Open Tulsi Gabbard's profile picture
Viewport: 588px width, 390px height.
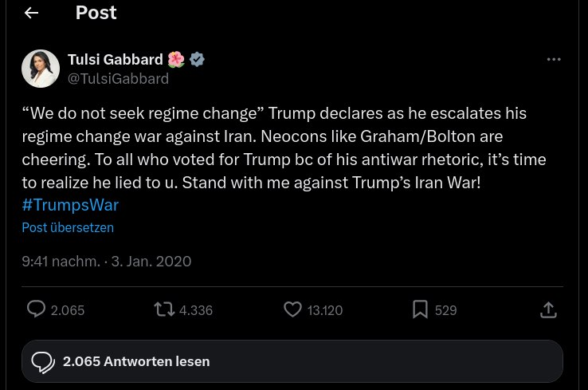(x=41, y=69)
